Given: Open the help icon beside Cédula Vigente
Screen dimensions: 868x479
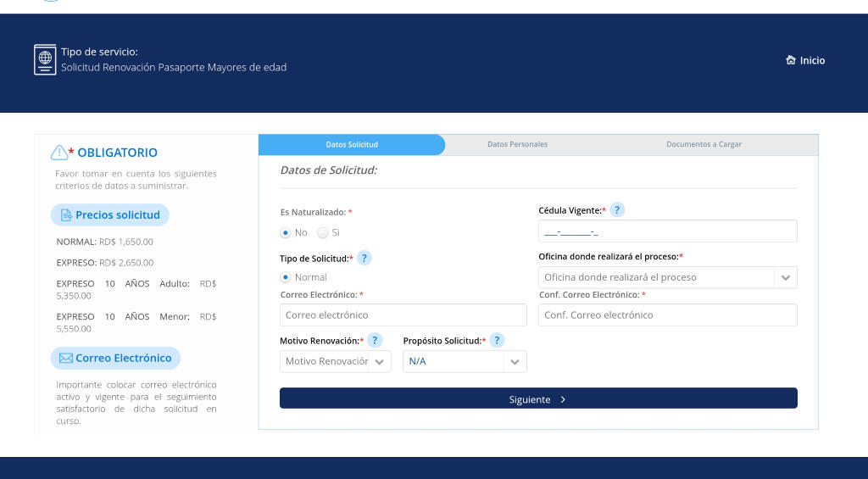Looking at the screenshot, I should [617, 210].
